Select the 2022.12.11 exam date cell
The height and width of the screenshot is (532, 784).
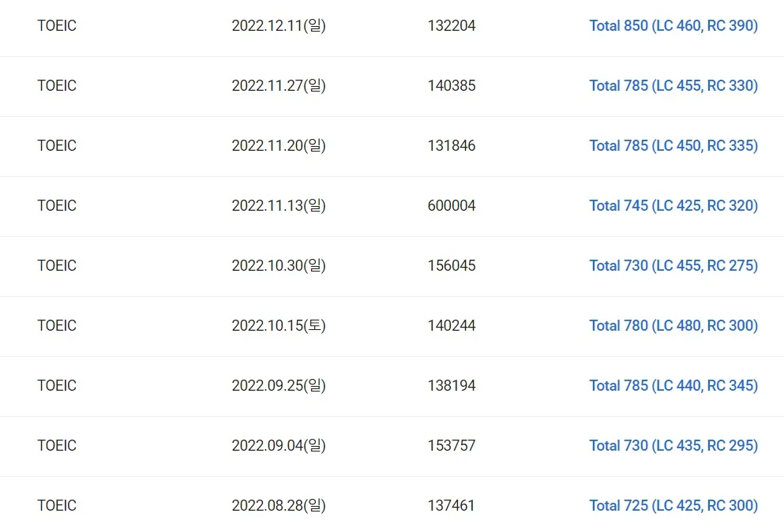pos(279,26)
